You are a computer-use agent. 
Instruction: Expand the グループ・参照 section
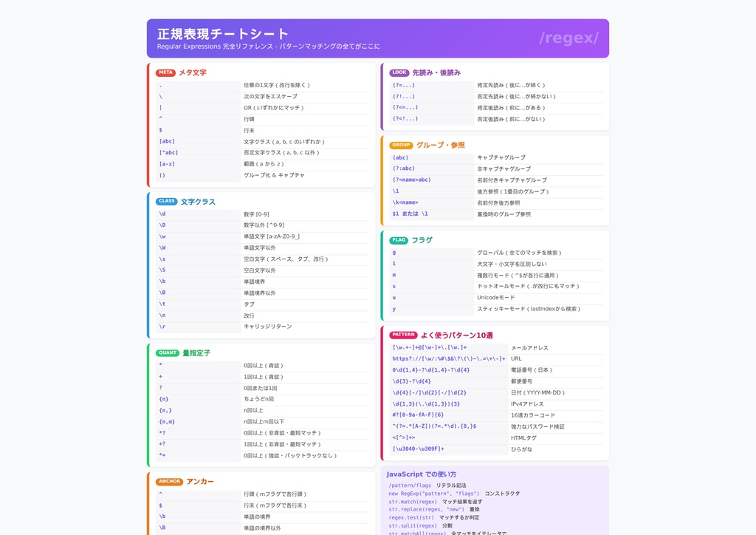pyautogui.click(x=443, y=145)
